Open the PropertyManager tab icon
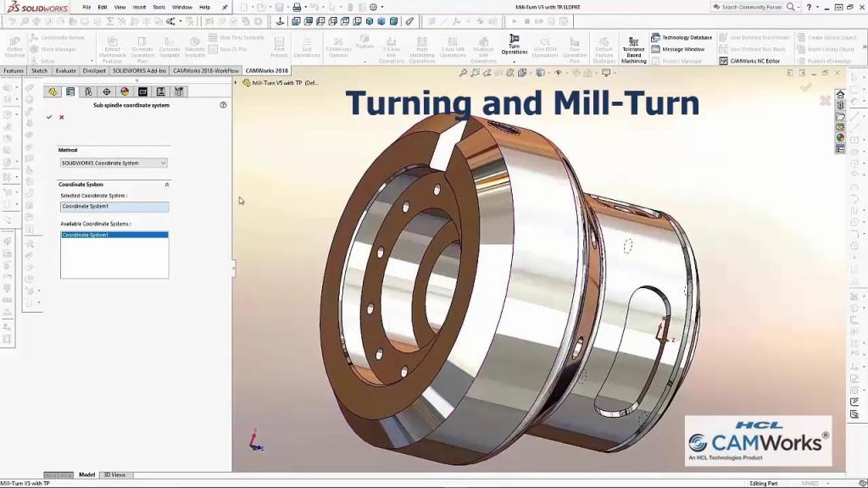The height and width of the screenshot is (488, 868). tap(70, 91)
